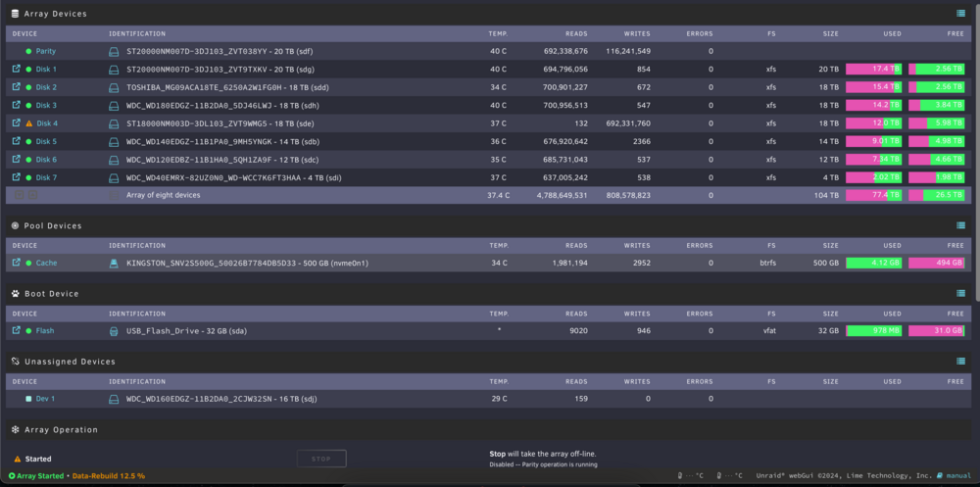Click the drive icon before TOSHIBA_MG09ACA18TE
Image resolution: width=980 pixels, height=487 pixels.
pyautogui.click(x=114, y=87)
